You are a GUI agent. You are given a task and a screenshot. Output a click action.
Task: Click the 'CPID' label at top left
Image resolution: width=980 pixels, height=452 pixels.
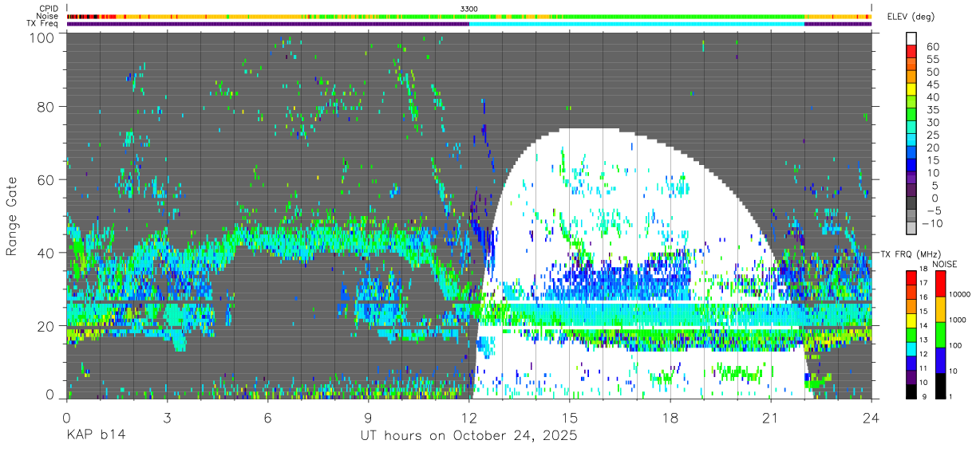pyautogui.click(x=49, y=9)
